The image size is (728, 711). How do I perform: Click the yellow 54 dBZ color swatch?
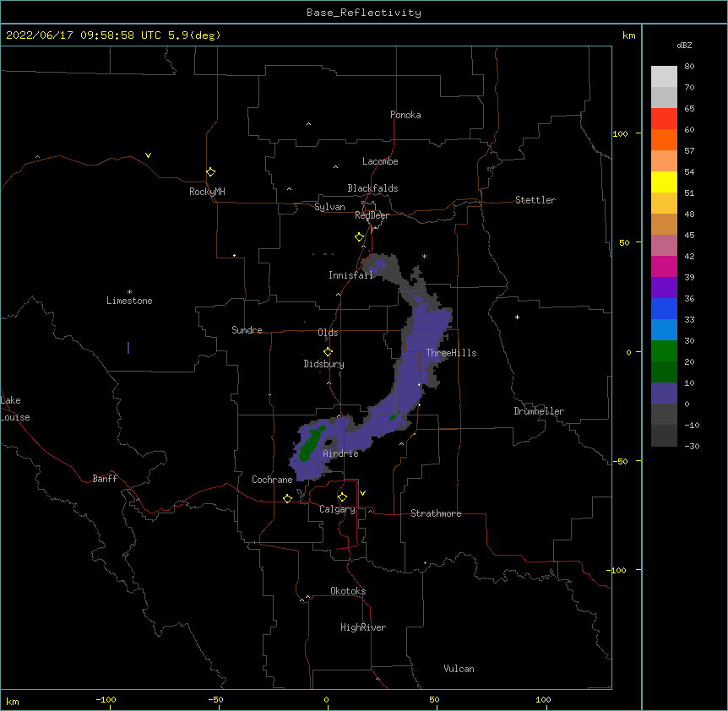click(664, 182)
